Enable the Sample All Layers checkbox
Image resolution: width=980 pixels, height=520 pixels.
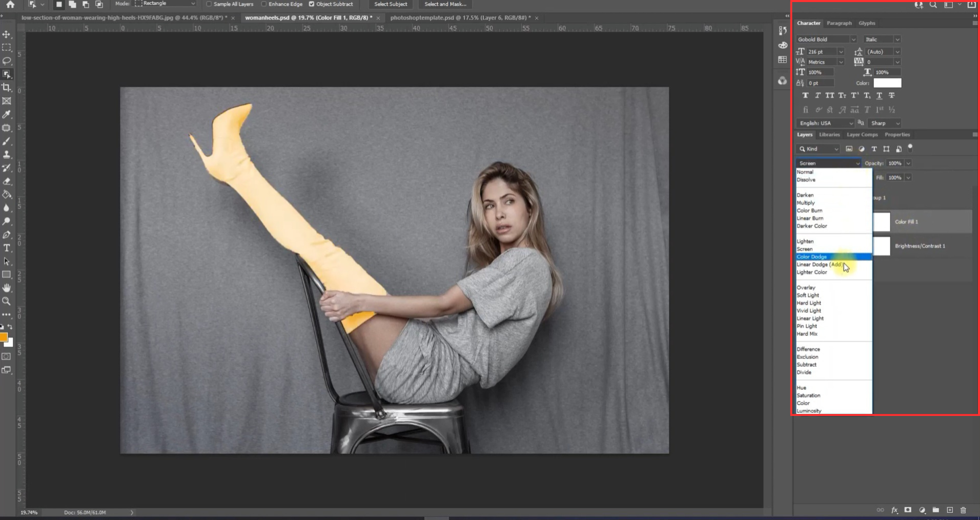point(209,4)
